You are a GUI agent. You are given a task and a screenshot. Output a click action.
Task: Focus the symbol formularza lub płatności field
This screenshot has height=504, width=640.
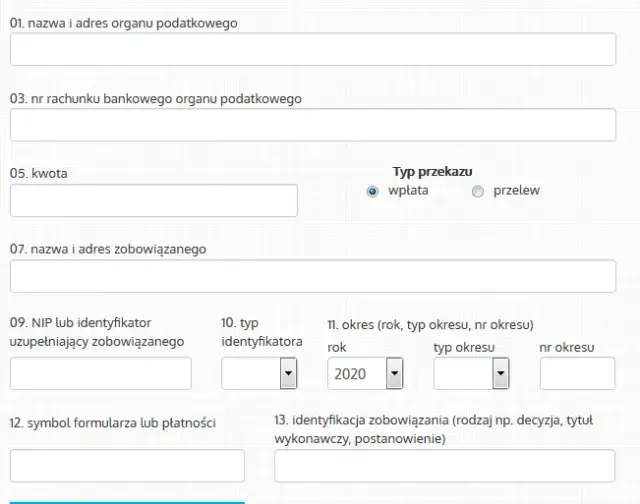[127, 465]
